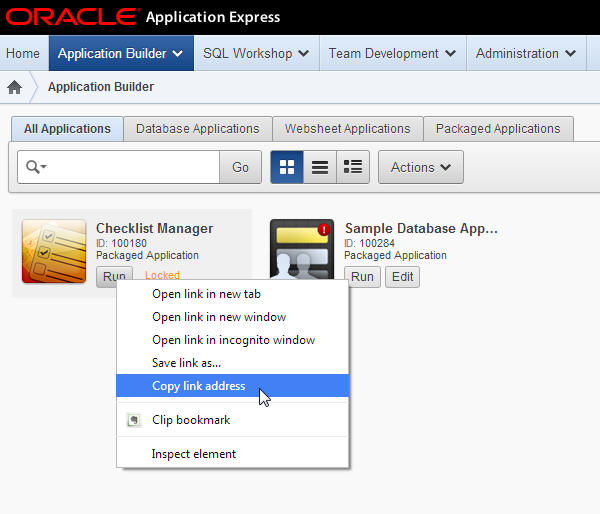The height and width of the screenshot is (514, 600).
Task: Click the Checklist Manager application icon
Action: 54,251
